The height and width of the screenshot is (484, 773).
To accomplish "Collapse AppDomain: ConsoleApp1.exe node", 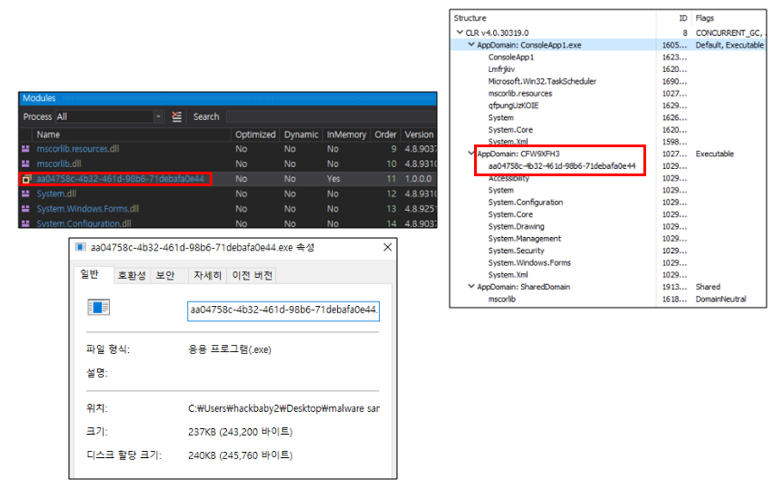I will tap(471, 45).
